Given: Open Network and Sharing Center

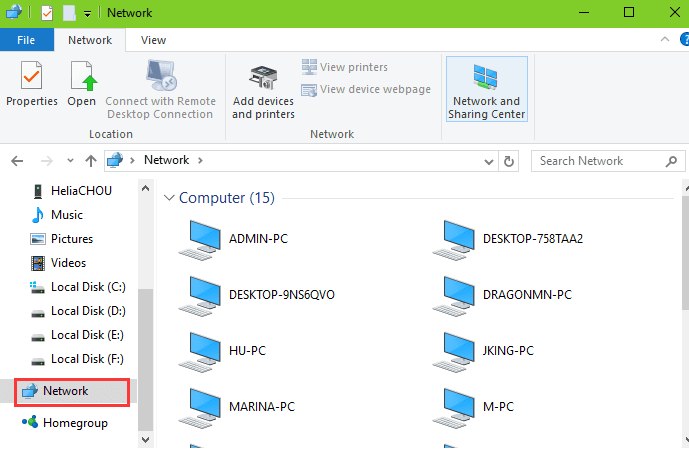Looking at the screenshot, I should coord(486,89).
